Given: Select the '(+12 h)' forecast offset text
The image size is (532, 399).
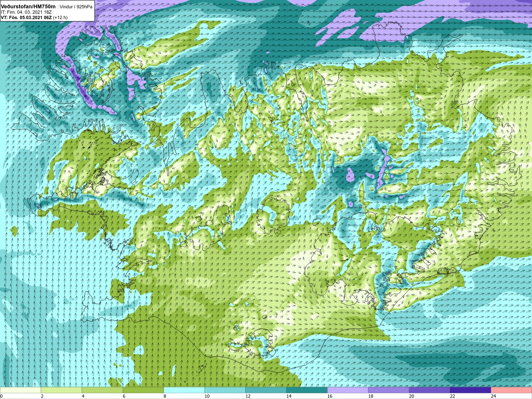Looking at the screenshot, I should coord(60,17).
